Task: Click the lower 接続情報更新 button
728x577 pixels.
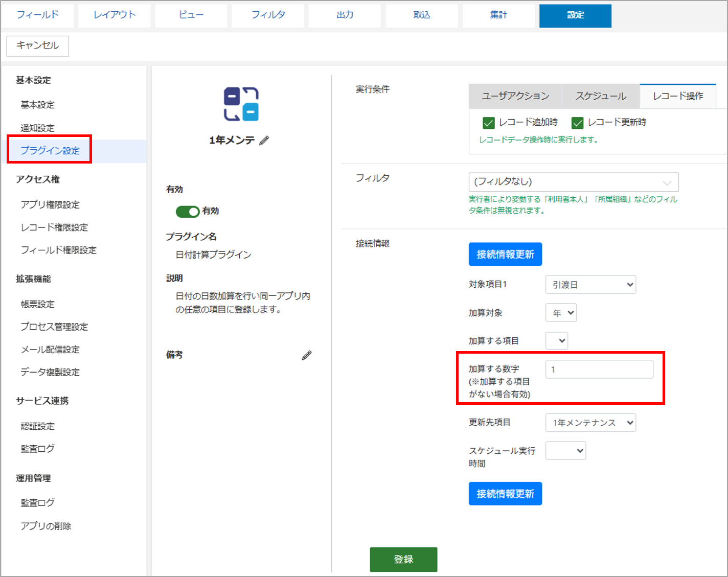Action: [505, 494]
